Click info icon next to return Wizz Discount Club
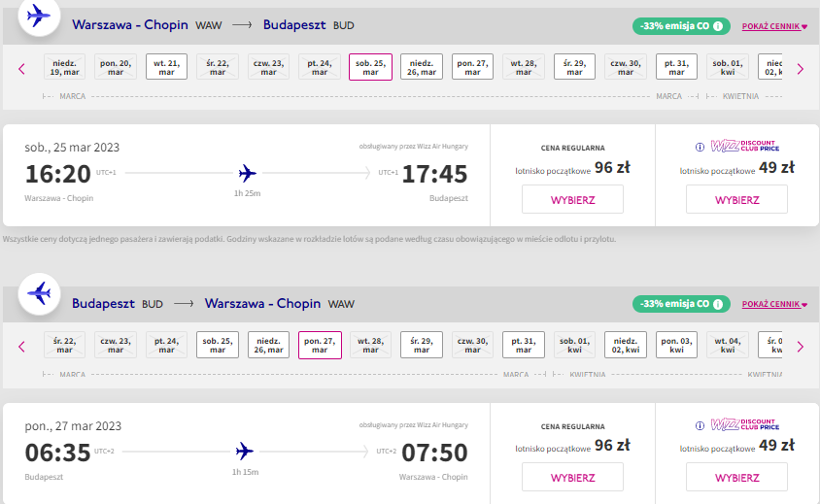The height and width of the screenshot is (504, 820). coord(700,425)
